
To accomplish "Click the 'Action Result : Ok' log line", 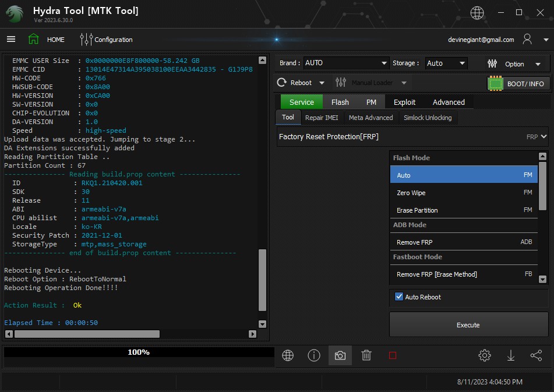I will (43, 305).
